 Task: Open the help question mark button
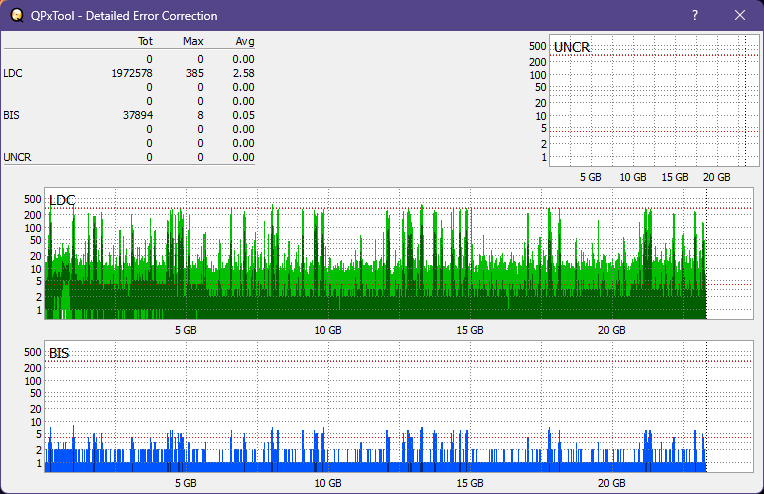[x=695, y=15]
